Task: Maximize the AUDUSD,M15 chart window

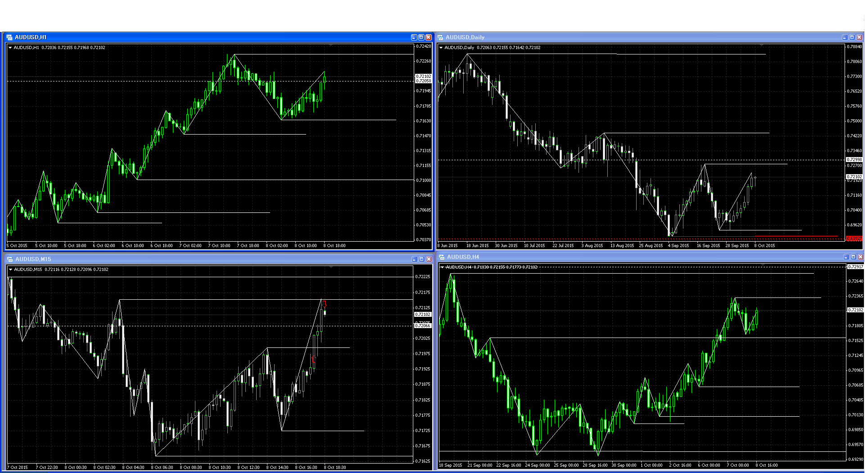Action: pyautogui.click(x=421, y=259)
